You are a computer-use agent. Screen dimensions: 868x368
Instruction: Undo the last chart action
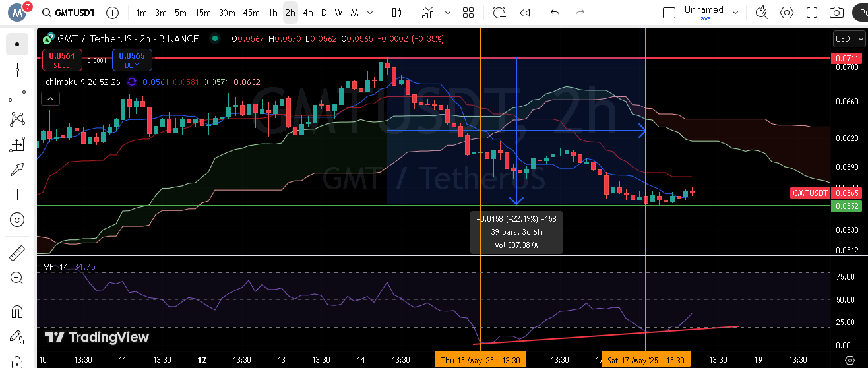pos(555,13)
